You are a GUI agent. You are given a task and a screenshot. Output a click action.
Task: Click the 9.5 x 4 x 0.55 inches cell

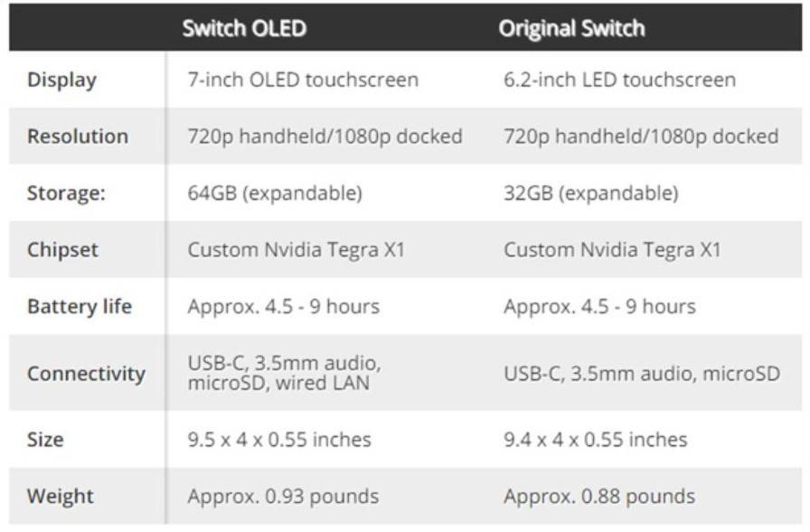[x=279, y=440]
